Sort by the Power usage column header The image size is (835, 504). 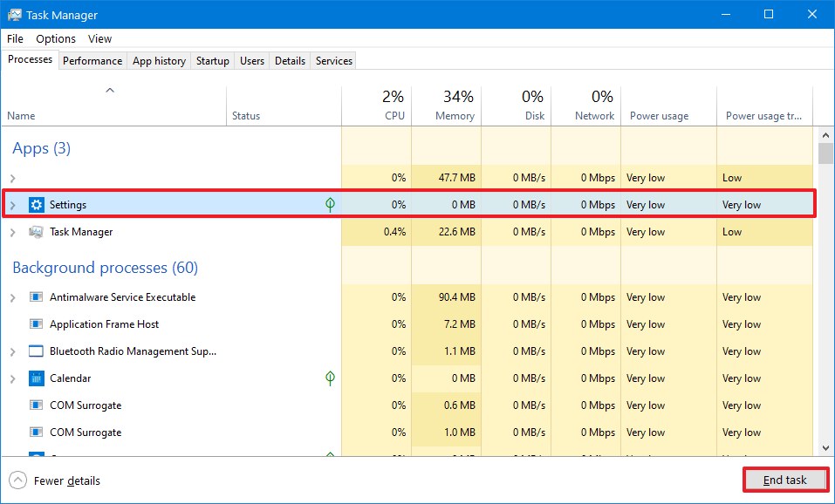pyautogui.click(x=669, y=106)
